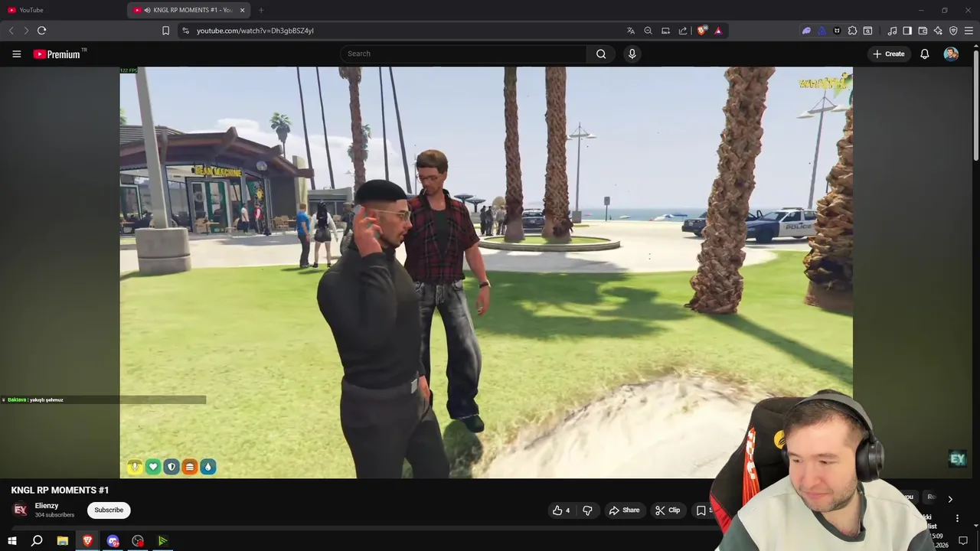Click next chip arrow in the sidebar

(950, 499)
